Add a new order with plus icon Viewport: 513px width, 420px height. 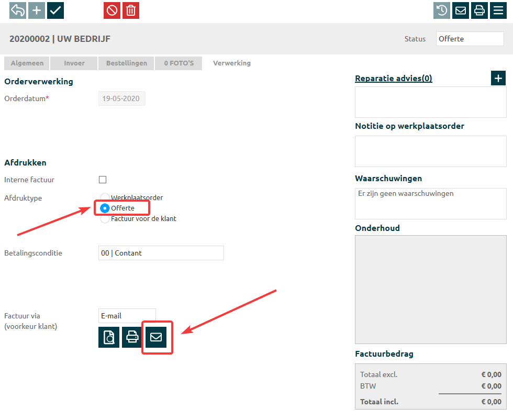37,10
